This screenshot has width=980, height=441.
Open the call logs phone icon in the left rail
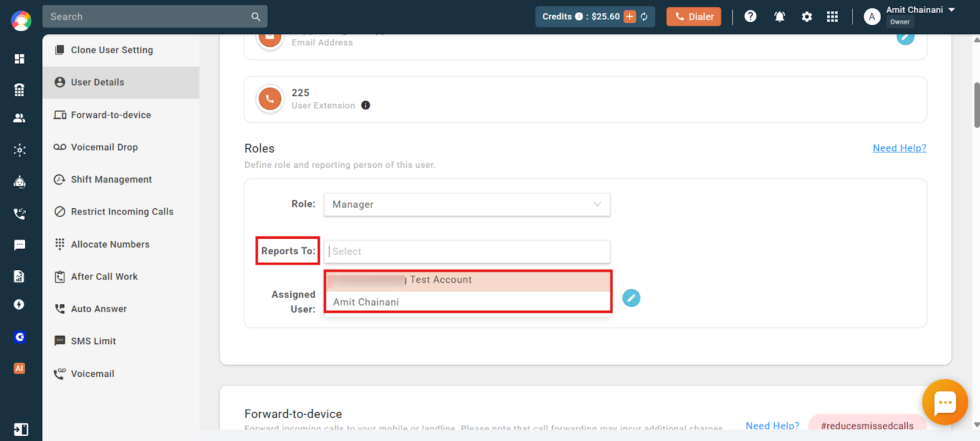tap(20, 214)
